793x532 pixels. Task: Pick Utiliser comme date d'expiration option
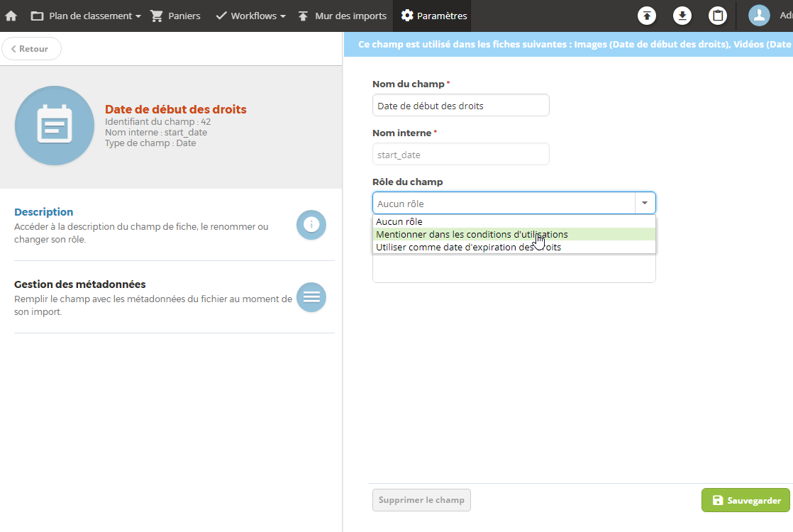point(514,247)
